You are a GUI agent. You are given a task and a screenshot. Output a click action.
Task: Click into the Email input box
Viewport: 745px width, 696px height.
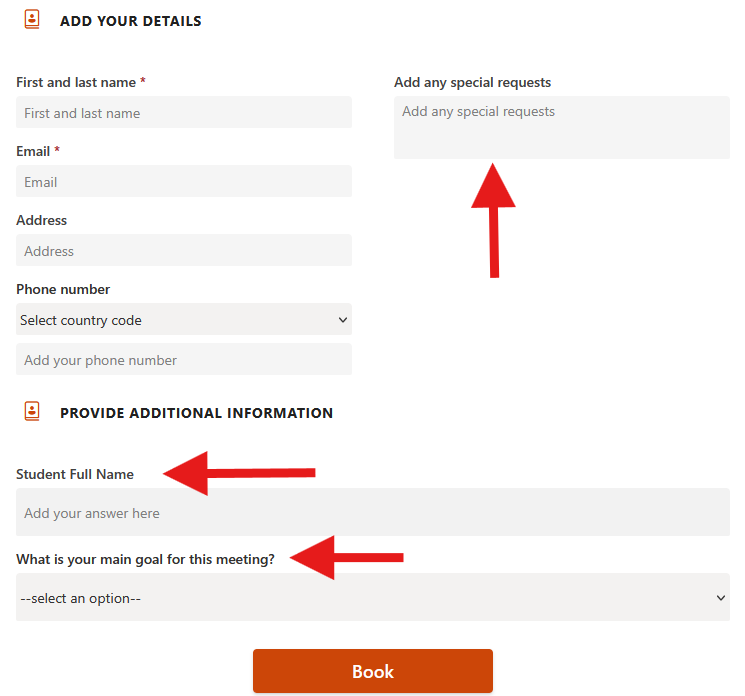(184, 182)
